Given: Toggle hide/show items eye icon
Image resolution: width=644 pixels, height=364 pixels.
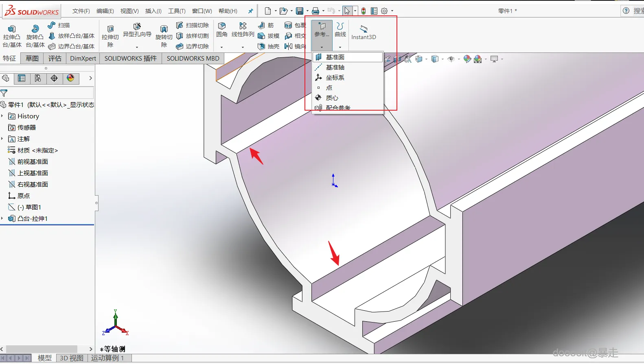Looking at the screenshot, I should tap(451, 59).
